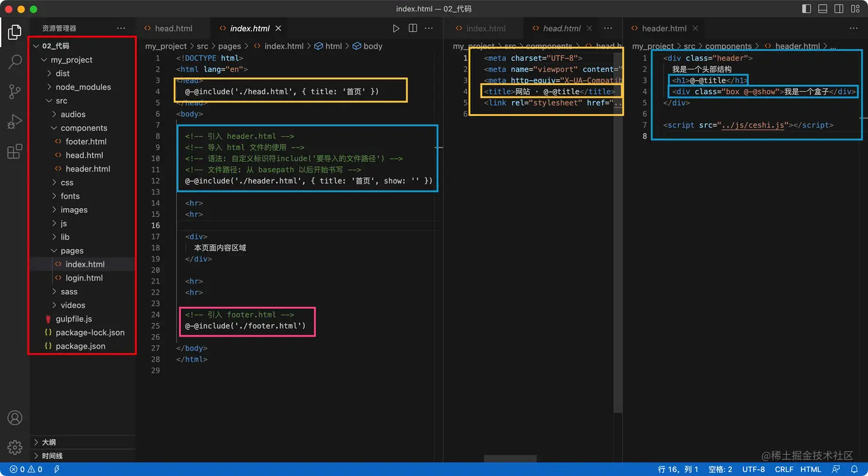Screen dimensions: 868x476
Task: Open the Manage gear menu
Action: click(15, 447)
